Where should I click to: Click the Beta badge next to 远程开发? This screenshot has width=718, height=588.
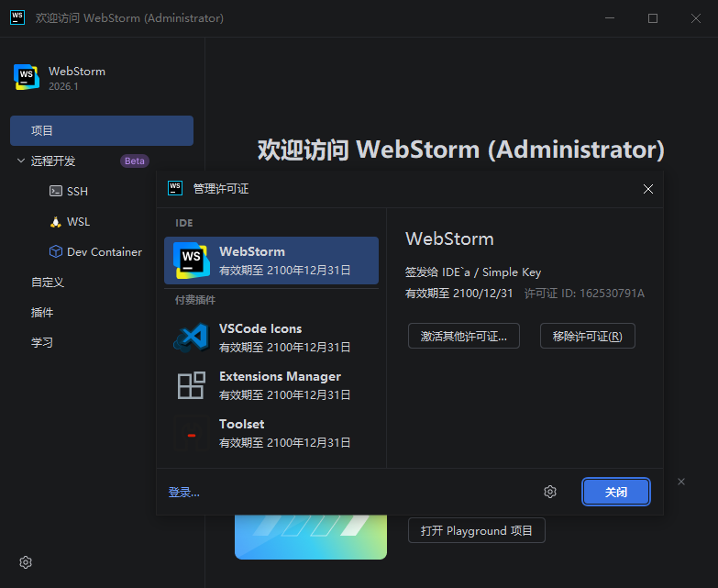click(135, 161)
